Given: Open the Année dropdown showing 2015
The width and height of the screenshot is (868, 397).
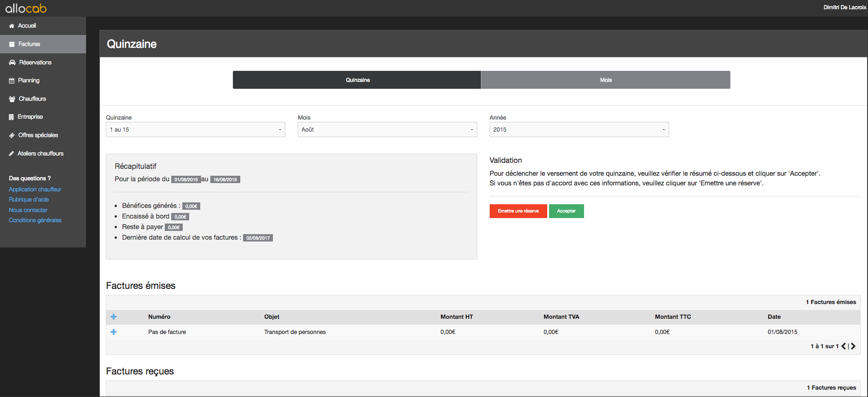Looking at the screenshot, I should pos(579,130).
